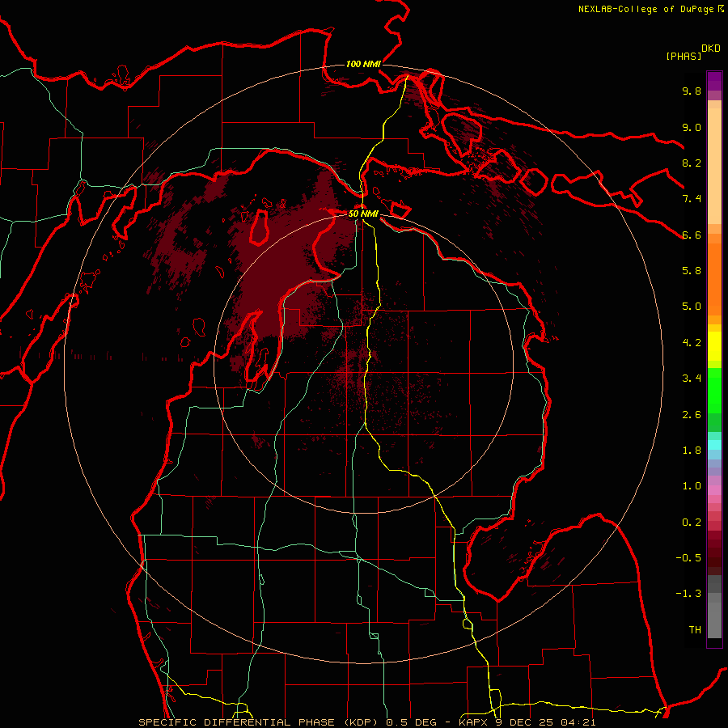Click the 5.8 scale value
Screen dimensions: 728x728
click(x=692, y=271)
